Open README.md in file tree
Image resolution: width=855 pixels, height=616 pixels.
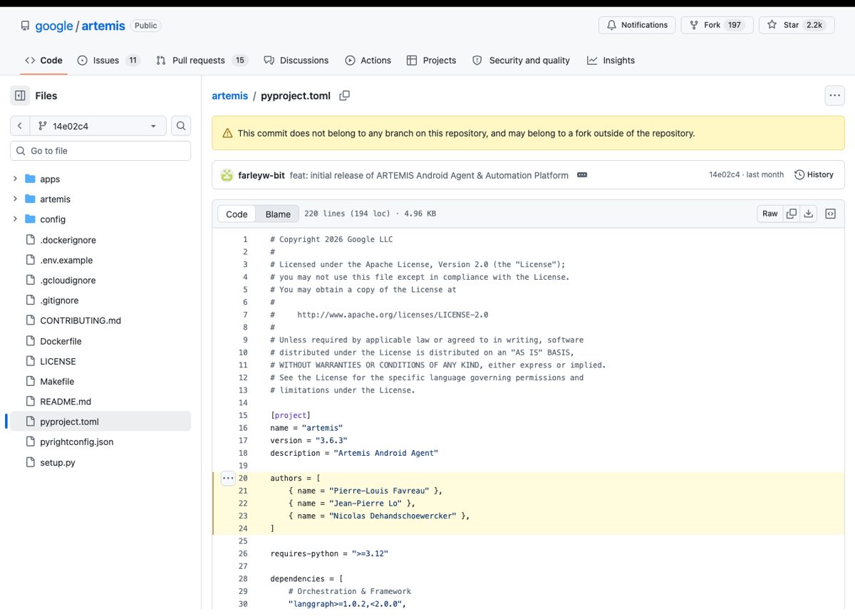(x=66, y=402)
